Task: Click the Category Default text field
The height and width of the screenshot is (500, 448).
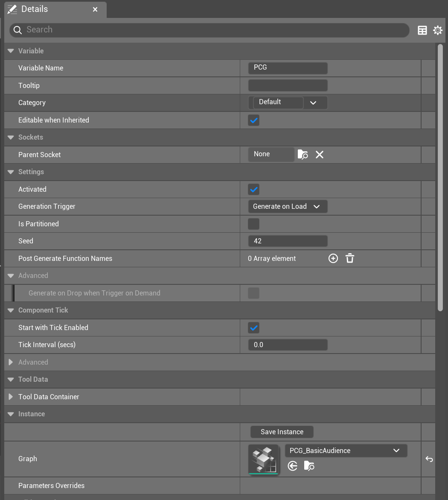Action: pyautogui.click(x=278, y=102)
